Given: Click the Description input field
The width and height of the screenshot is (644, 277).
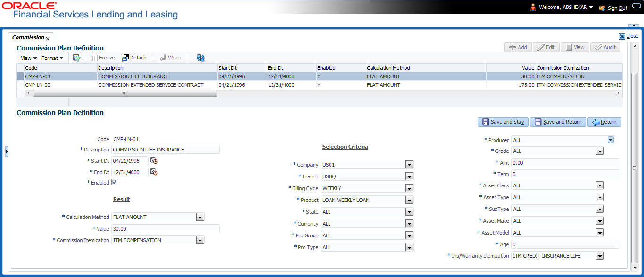Looking at the screenshot, I should point(165,150).
